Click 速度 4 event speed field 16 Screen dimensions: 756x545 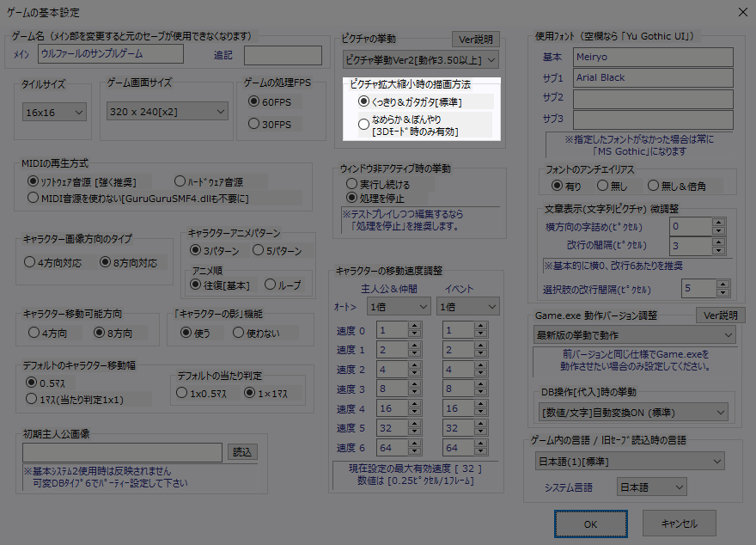(x=459, y=408)
